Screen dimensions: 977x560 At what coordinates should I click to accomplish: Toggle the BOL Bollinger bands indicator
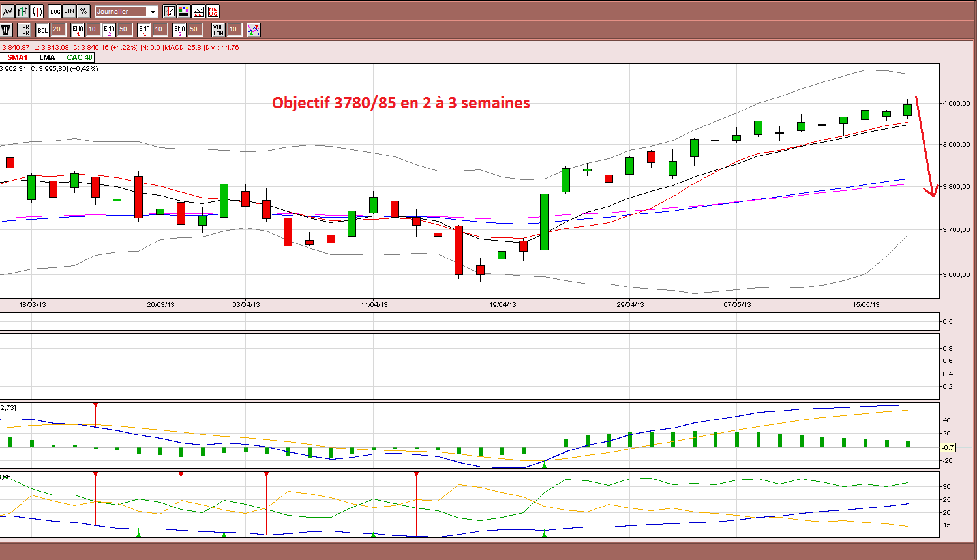tap(42, 29)
